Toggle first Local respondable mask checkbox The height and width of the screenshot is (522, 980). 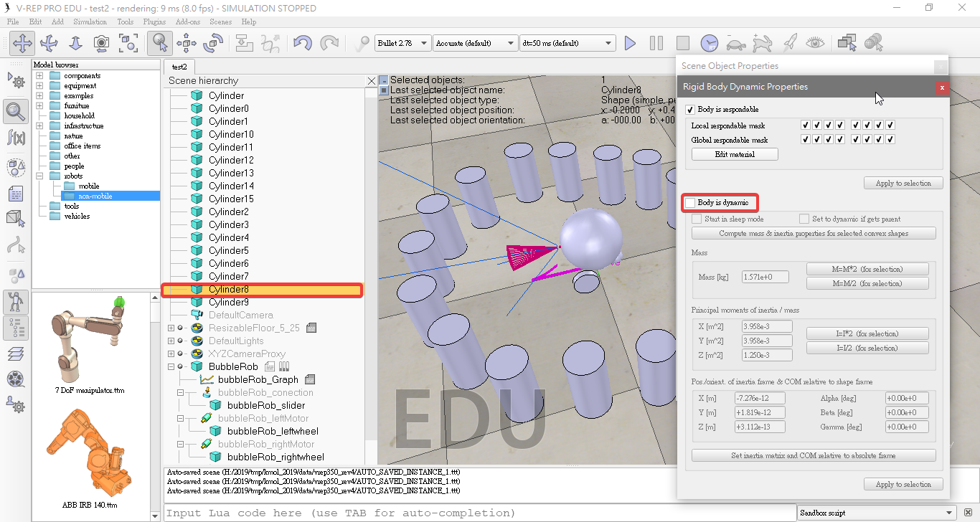coord(806,125)
